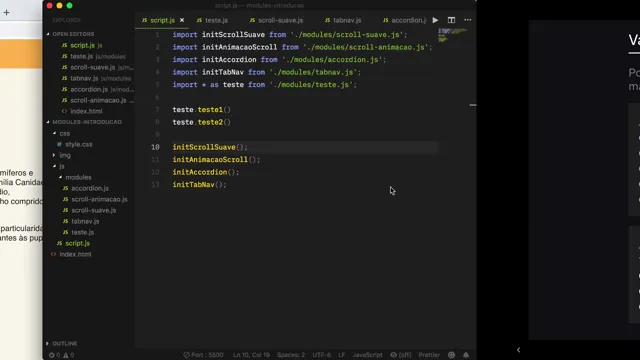Open accordion.js in Open Editors list
This screenshot has width=640, height=360.
[97, 89]
